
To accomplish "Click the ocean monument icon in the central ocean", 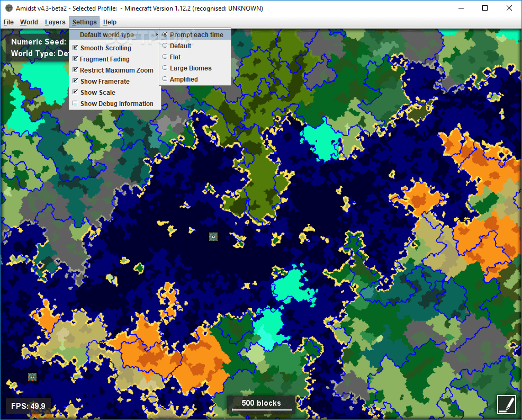I will [x=213, y=236].
